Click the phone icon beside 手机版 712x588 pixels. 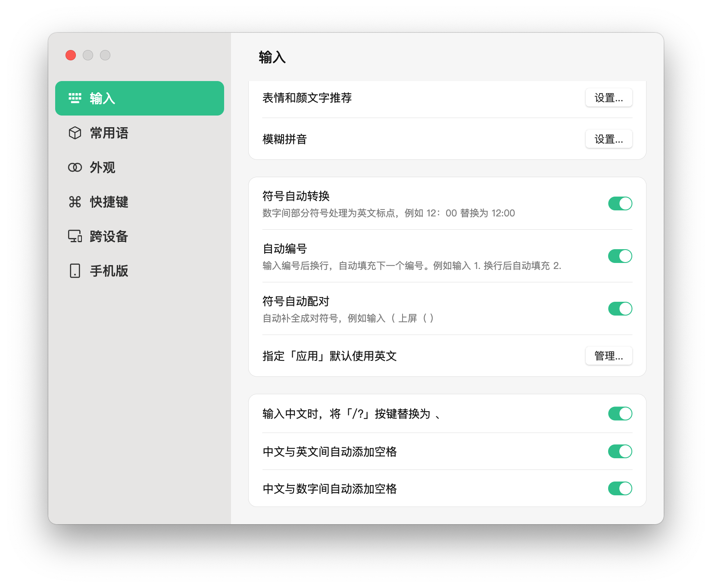pos(75,271)
